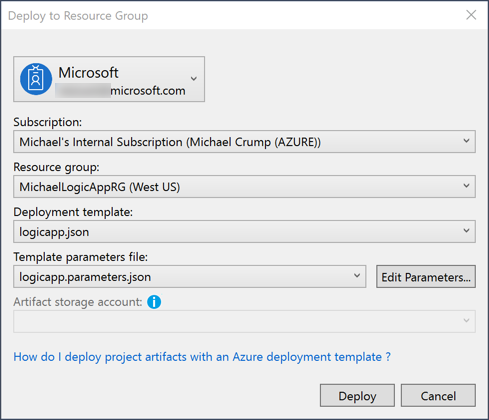Click the Deploy button

click(357, 396)
